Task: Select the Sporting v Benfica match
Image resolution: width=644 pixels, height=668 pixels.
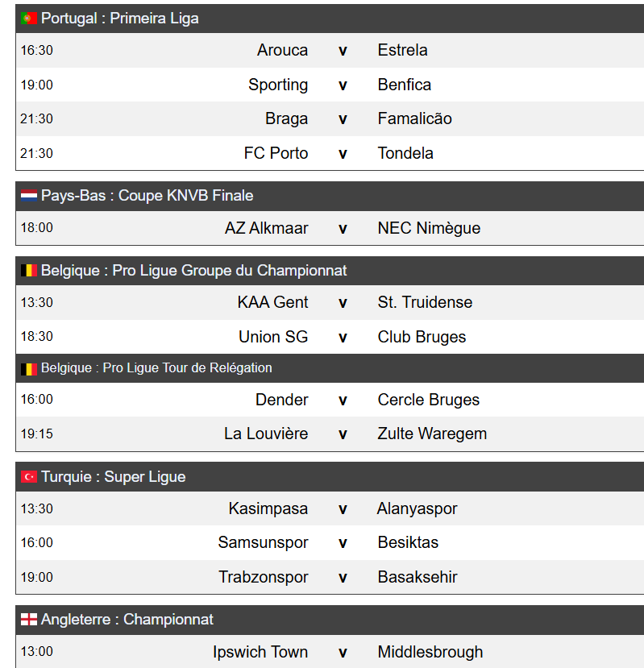Action: [343, 85]
